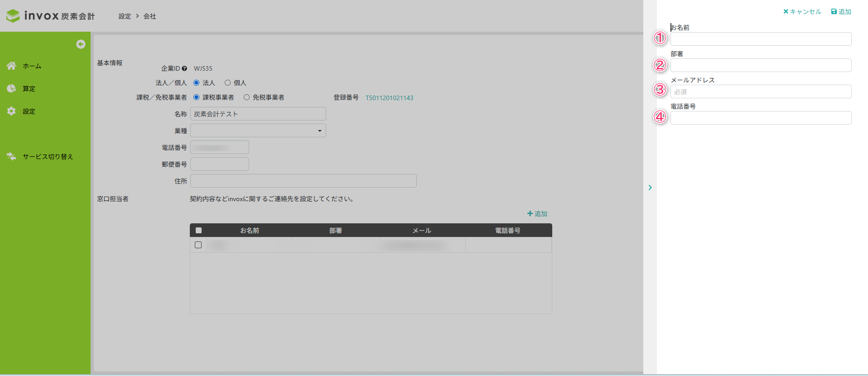Collapse the side panel with chevron

650,188
